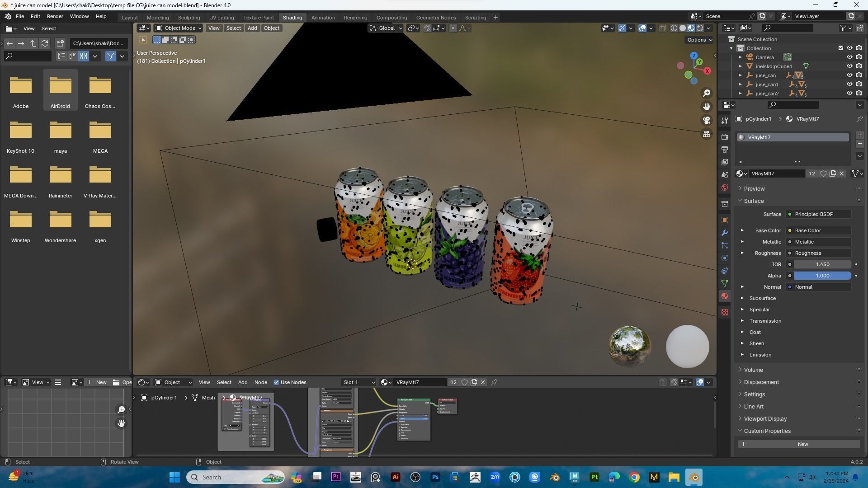The image size is (868, 488).
Task: Toggle Use Nodes checkbox
Action: tap(276, 382)
